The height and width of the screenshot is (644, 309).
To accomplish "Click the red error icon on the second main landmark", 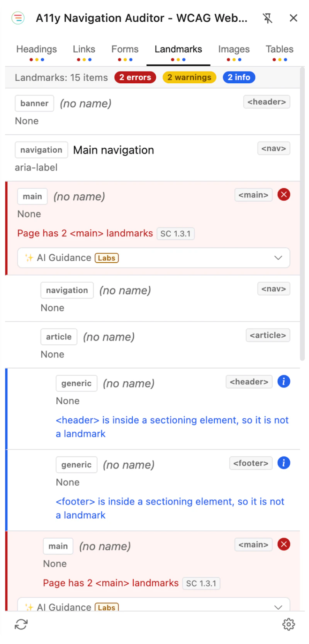I will pos(284,545).
